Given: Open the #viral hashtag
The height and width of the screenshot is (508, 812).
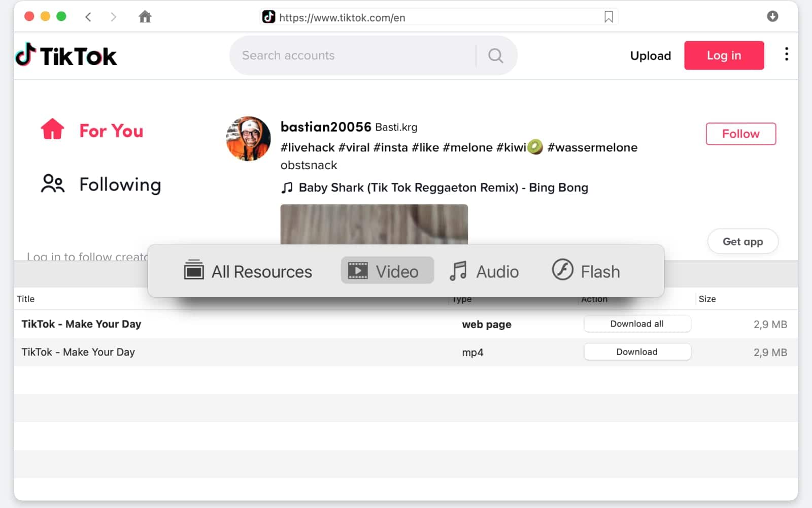Looking at the screenshot, I should pos(354,147).
